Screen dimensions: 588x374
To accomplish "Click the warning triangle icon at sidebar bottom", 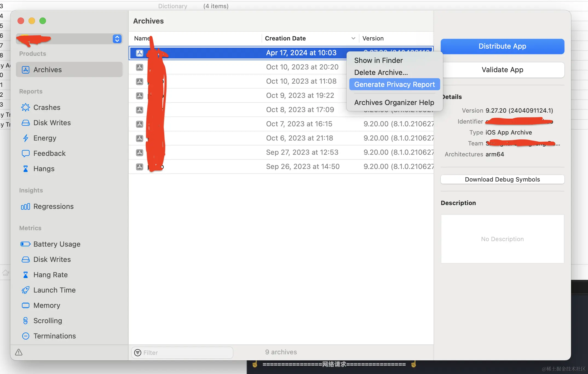I will click(19, 352).
